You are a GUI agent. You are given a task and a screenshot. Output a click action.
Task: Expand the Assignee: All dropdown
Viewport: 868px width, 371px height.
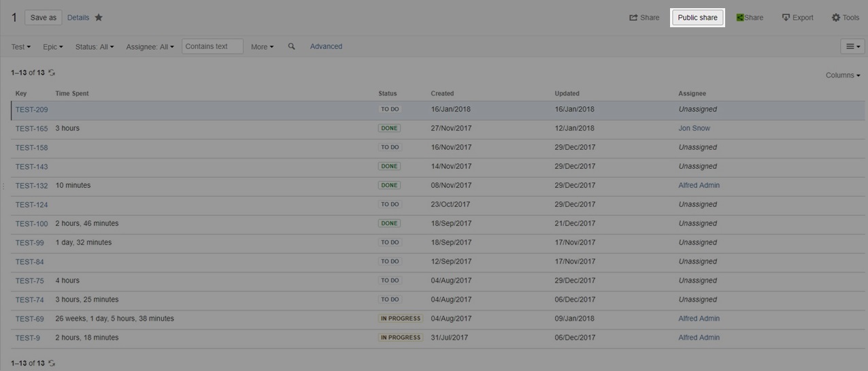(150, 47)
